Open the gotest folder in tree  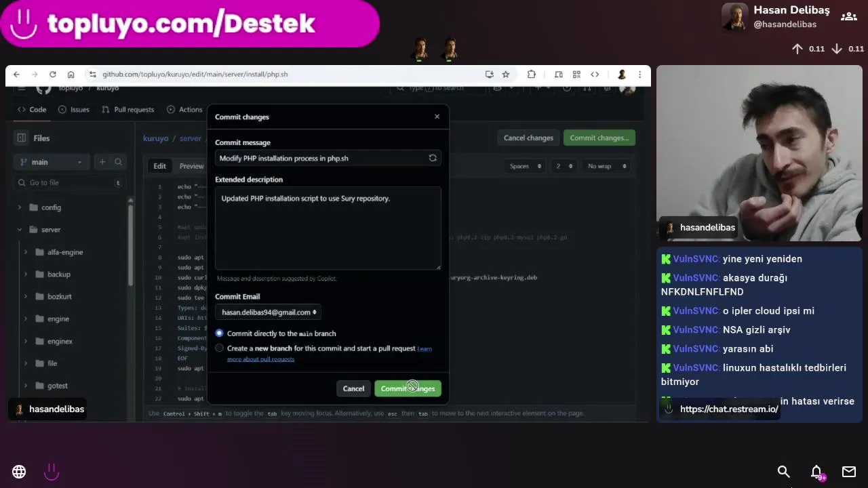pyautogui.click(x=58, y=386)
